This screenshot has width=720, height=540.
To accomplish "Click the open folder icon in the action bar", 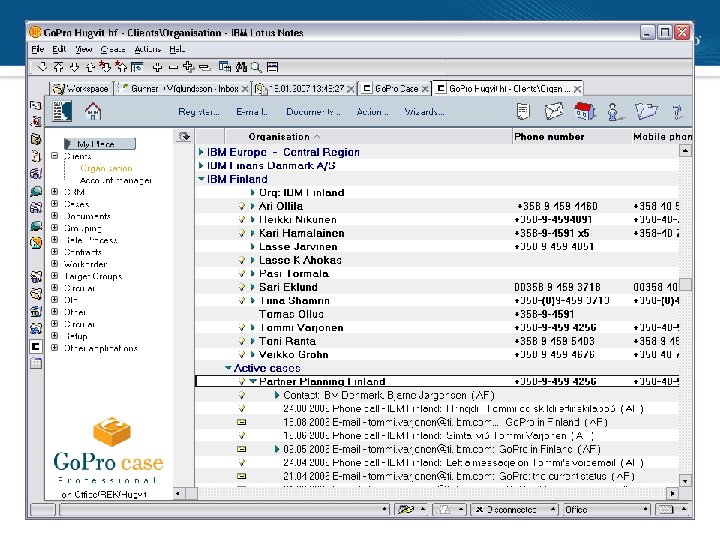I will coord(647,111).
